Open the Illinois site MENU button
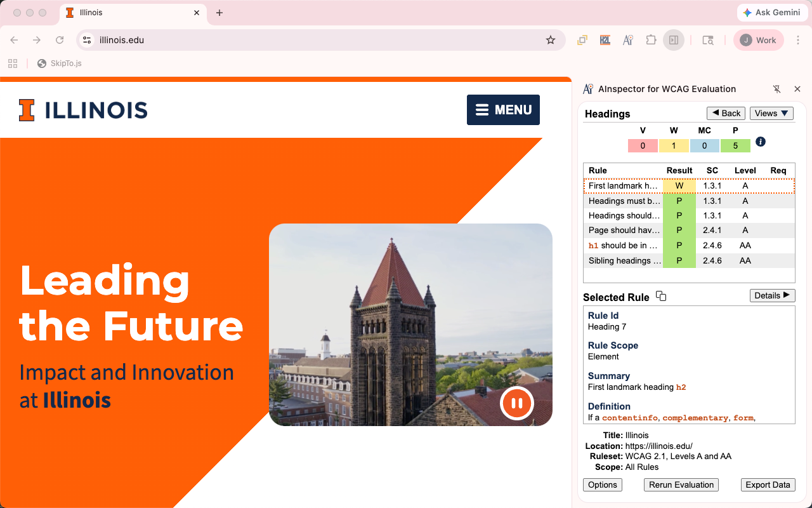Viewport: 812px width, 508px height. [503, 110]
